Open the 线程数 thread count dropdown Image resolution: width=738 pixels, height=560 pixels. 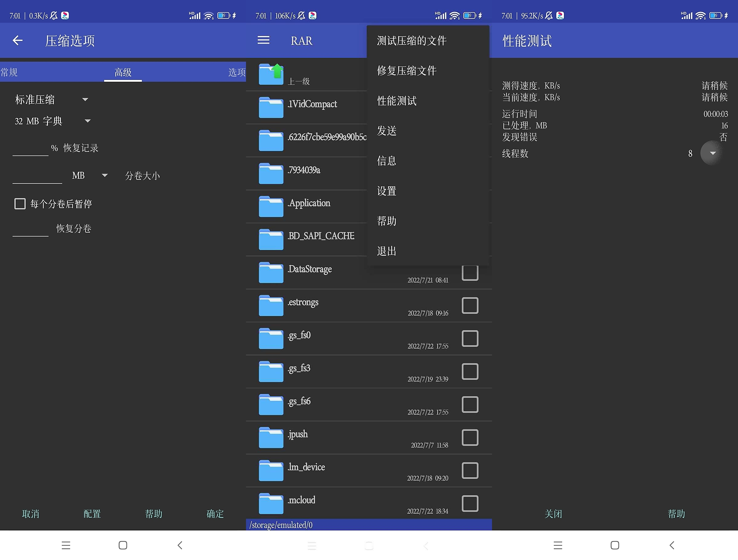pos(712,153)
